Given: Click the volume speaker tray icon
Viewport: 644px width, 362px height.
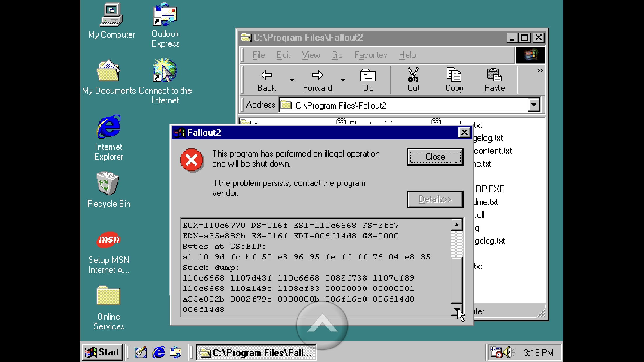Looking at the screenshot, I should 508,352.
